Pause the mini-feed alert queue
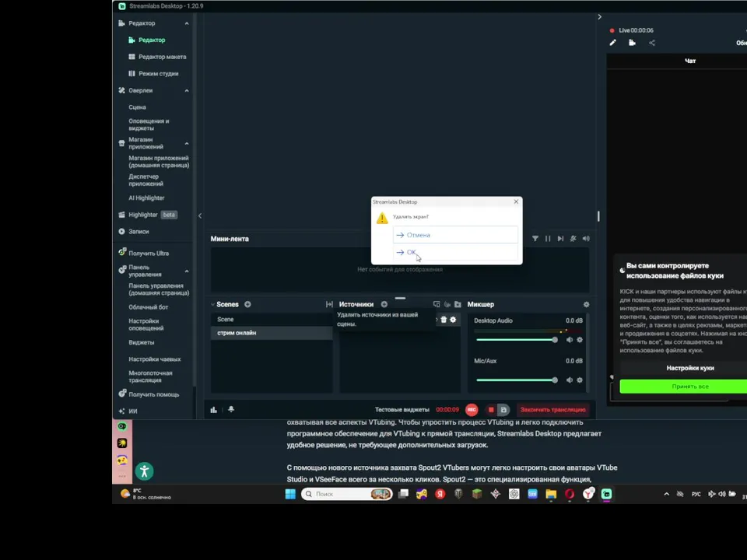This screenshot has width=747, height=560. [548, 239]
